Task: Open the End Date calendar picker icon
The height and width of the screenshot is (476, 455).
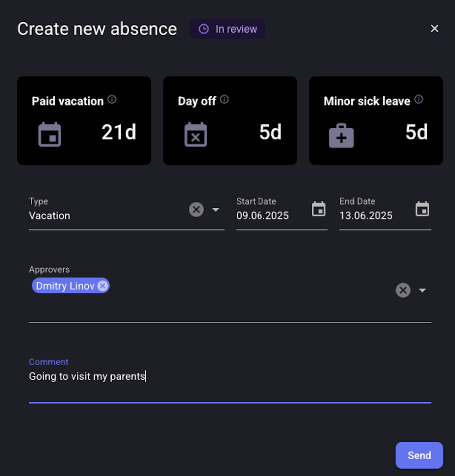Action: [422, 209]
